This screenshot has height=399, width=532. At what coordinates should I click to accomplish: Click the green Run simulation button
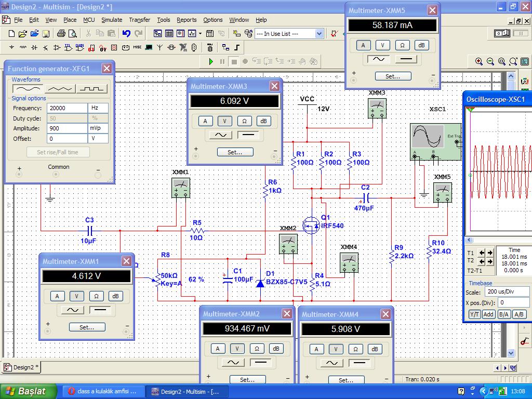[211, 61]
